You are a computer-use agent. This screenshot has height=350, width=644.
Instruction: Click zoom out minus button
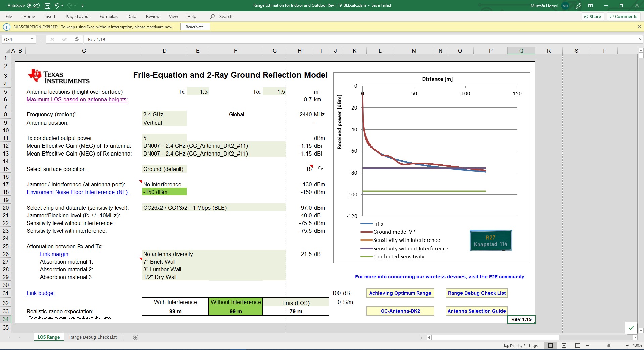coord(587,345)
